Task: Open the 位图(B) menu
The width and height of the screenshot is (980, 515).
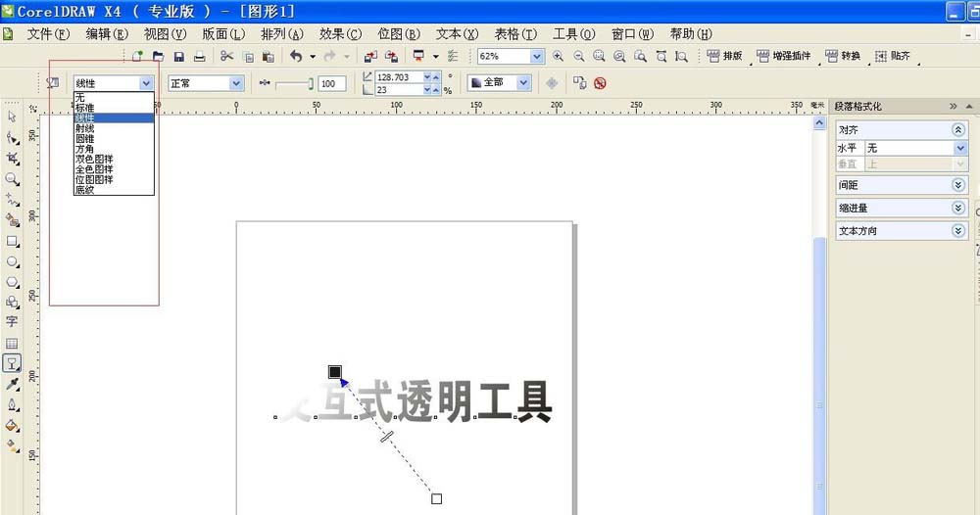Action: point(399,33)
